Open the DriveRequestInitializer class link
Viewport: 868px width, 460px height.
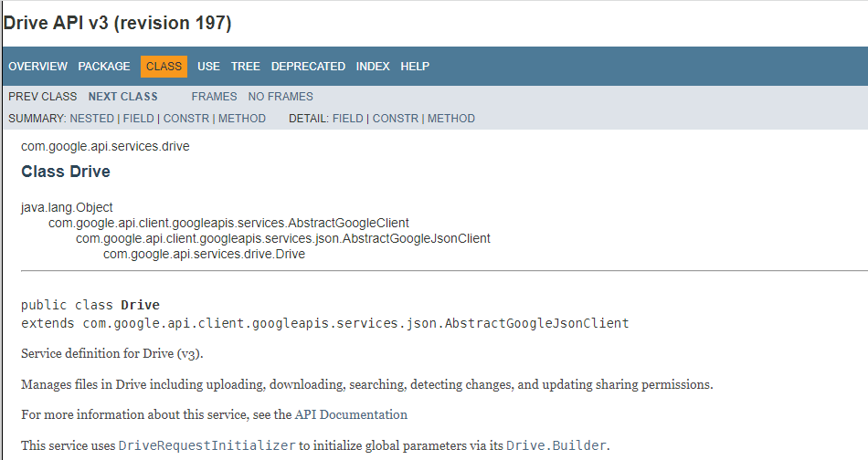(207, 445)
